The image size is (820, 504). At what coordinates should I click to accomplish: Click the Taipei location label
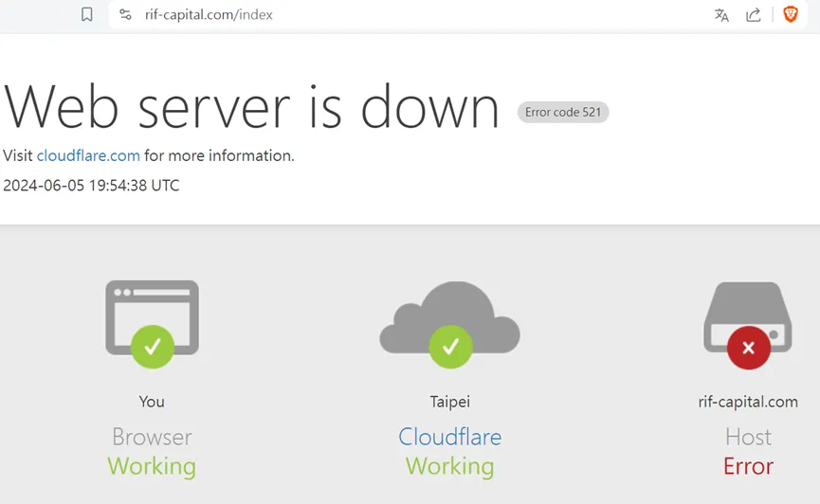point(449,402)
